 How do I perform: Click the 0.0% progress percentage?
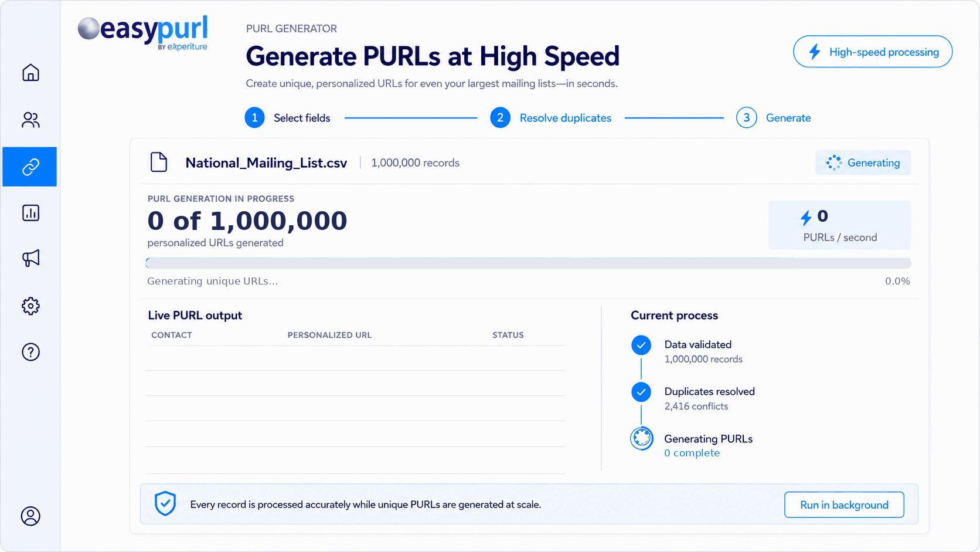pos(897,281)
